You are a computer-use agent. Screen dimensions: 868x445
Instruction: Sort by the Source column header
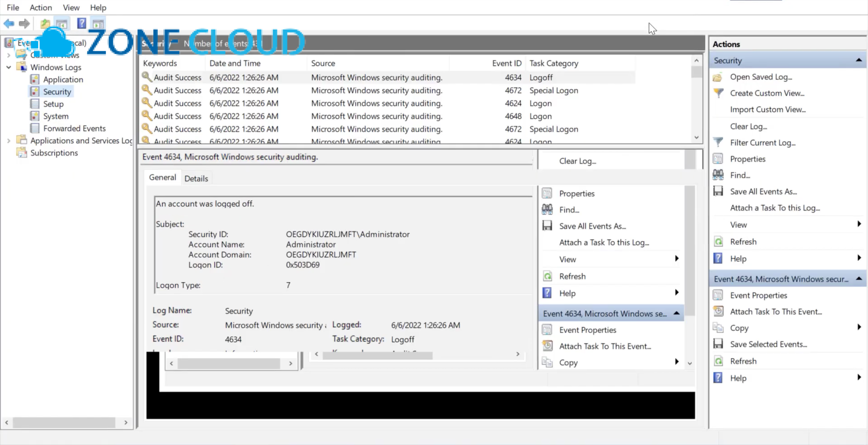point(378,63)
